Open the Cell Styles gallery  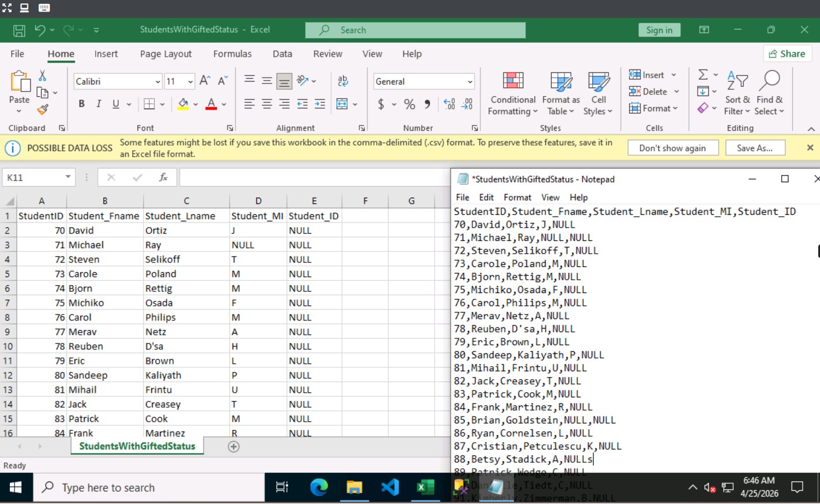click(597, 93)
